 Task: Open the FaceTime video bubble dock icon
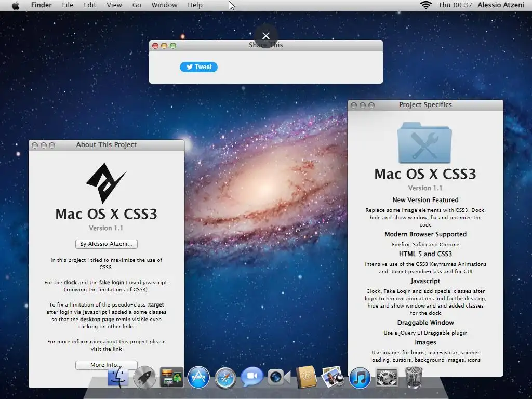[x=252, y=377]
